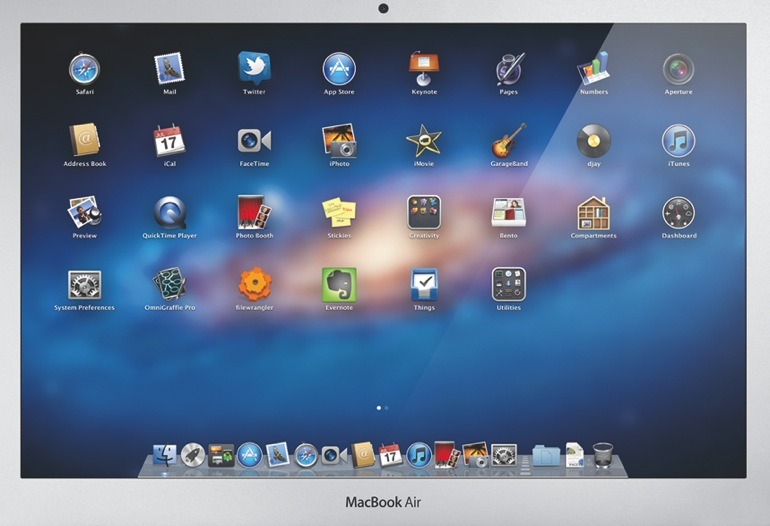
Task: Open System Preferences from the Launchpad grid
Action: (84, 285)
